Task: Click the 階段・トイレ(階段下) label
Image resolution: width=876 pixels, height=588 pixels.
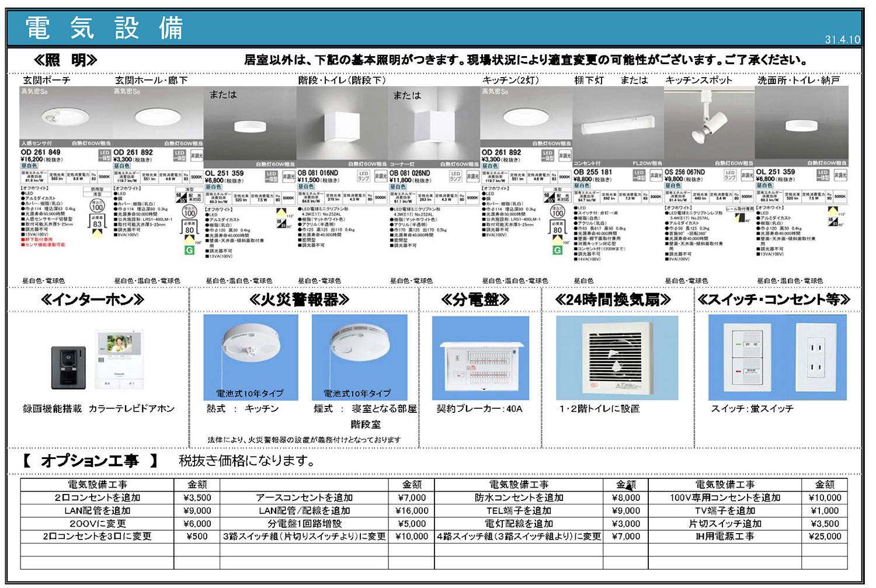Action: click(x=342, y=80)
